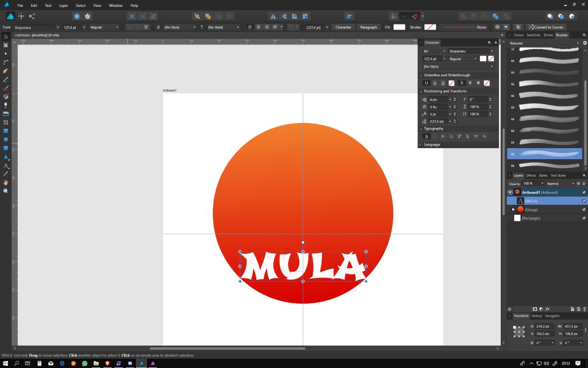Click the layer effects fx icon

[548, 309]
